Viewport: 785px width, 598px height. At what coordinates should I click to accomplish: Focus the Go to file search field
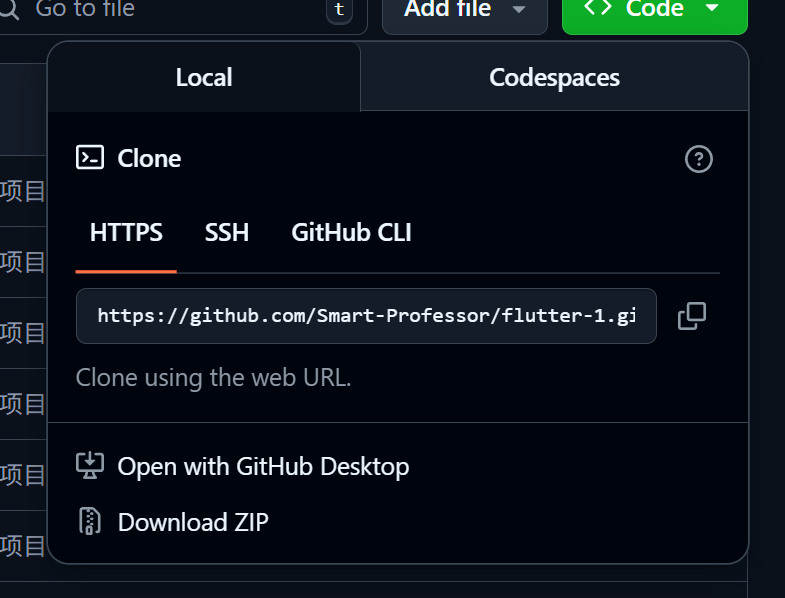(x=170, y=10)
